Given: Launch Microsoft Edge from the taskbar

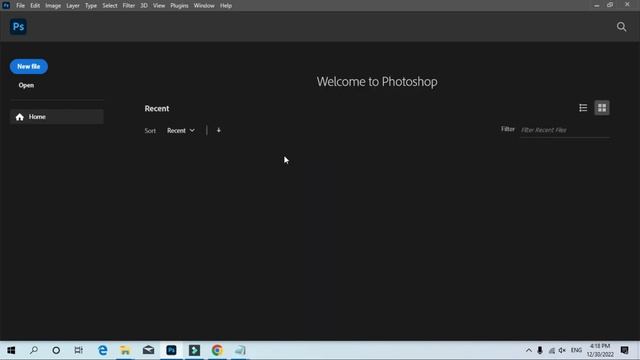Looking at the screenshot, I should (x=102, y=350).
